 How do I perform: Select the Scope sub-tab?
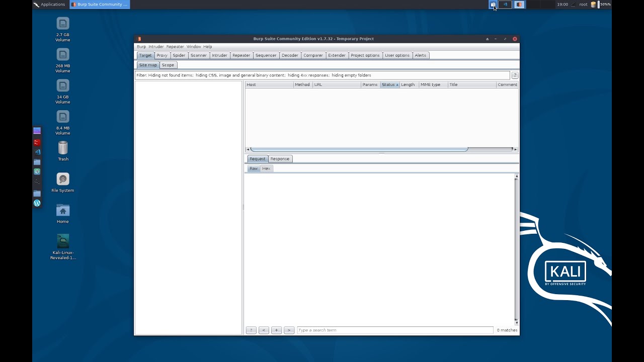pyautogui.click(x=168, y=65)
